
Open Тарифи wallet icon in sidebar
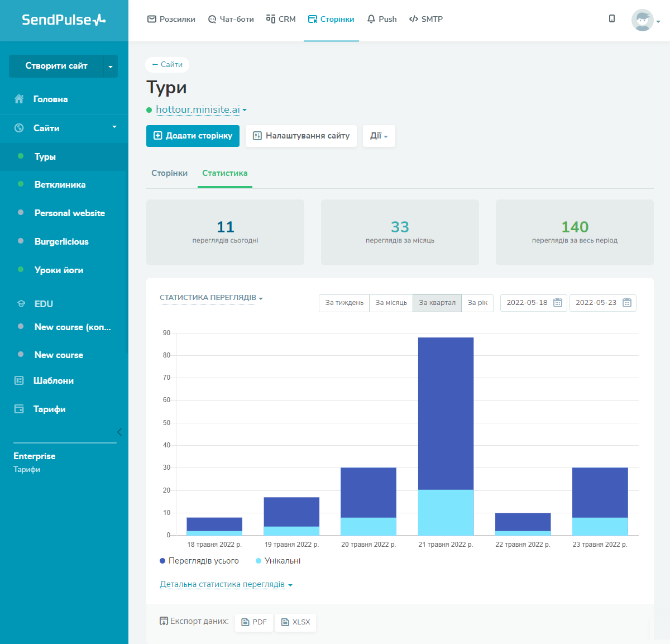pos(19,409)
